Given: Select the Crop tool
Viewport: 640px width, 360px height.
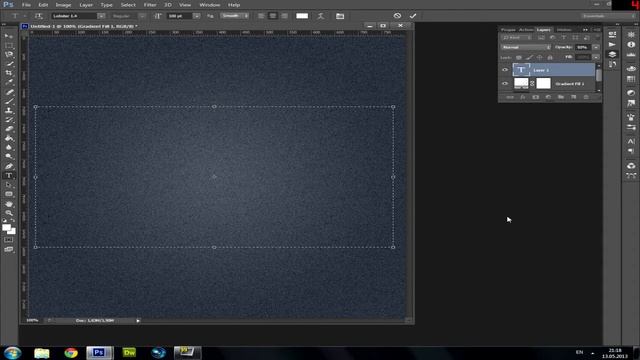Looking at the screenshot, I should pos(9,73).
